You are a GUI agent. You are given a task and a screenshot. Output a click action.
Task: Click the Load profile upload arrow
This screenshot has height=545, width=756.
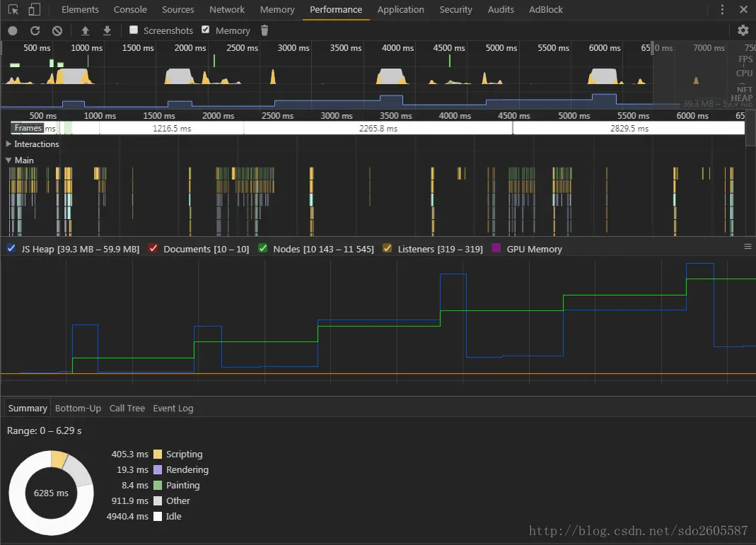click(x=85, y=30)
